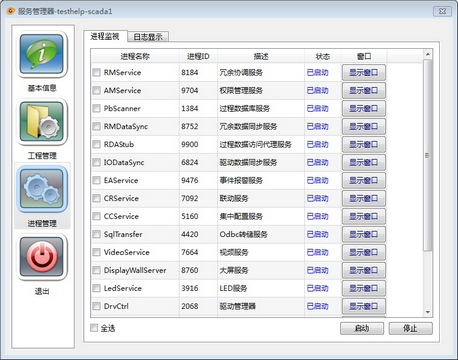
Task: Enable the DrvCtrl checkbox
Action: (96, 306)
